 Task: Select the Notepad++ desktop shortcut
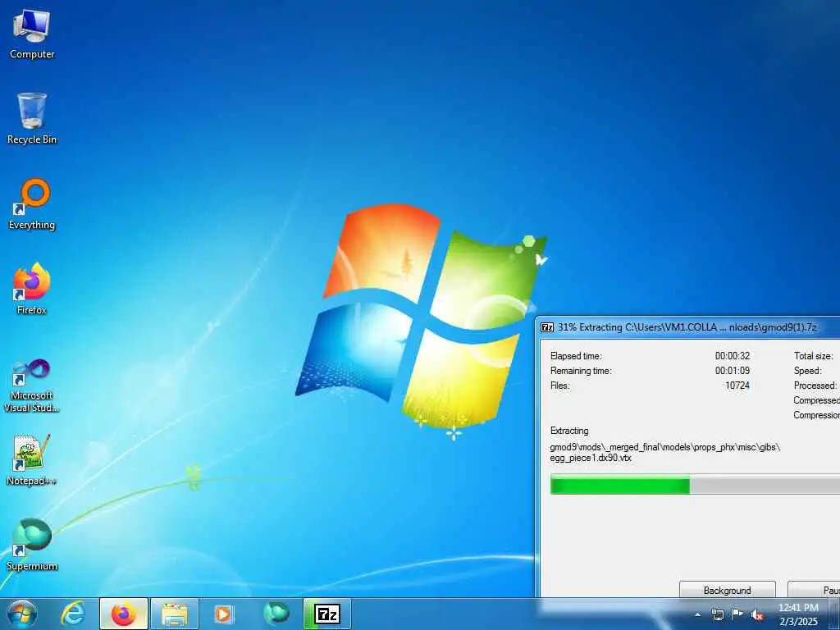[x=32, y=459]
